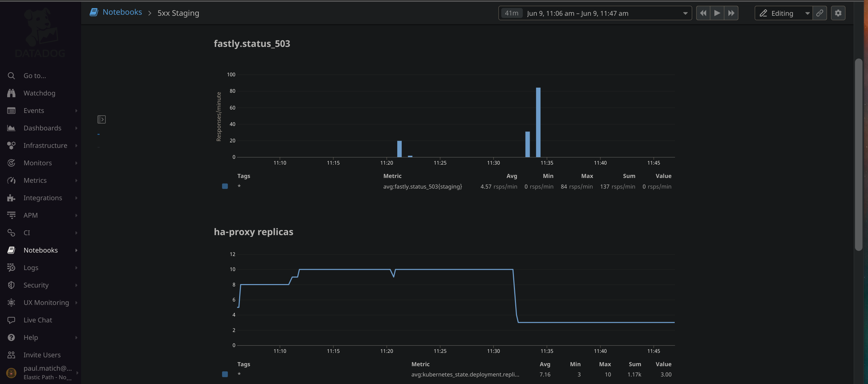Click fastly.status_503 legend color swatch
This screenshot has width=868, height=384.
pos(225,187)
